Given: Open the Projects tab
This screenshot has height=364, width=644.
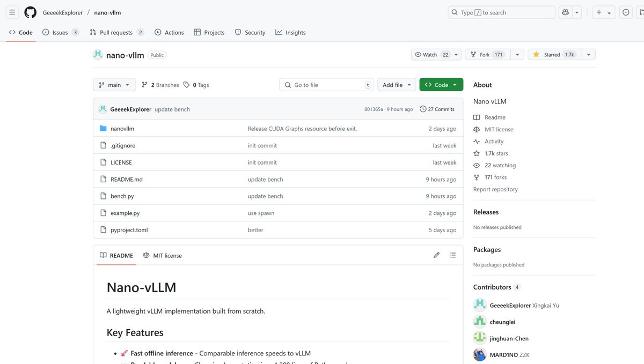Looking at the screenshot, I should 209,32.
